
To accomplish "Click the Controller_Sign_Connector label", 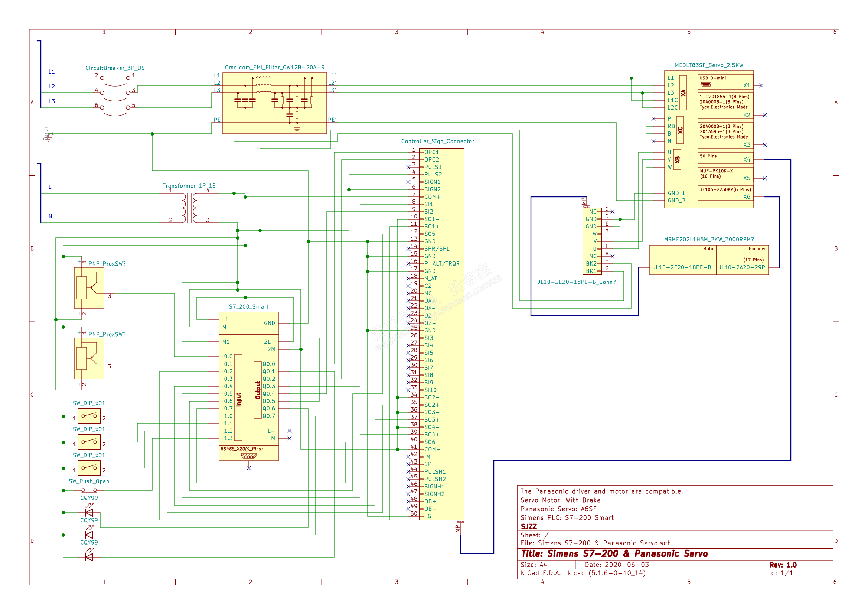I will [437, 141].
